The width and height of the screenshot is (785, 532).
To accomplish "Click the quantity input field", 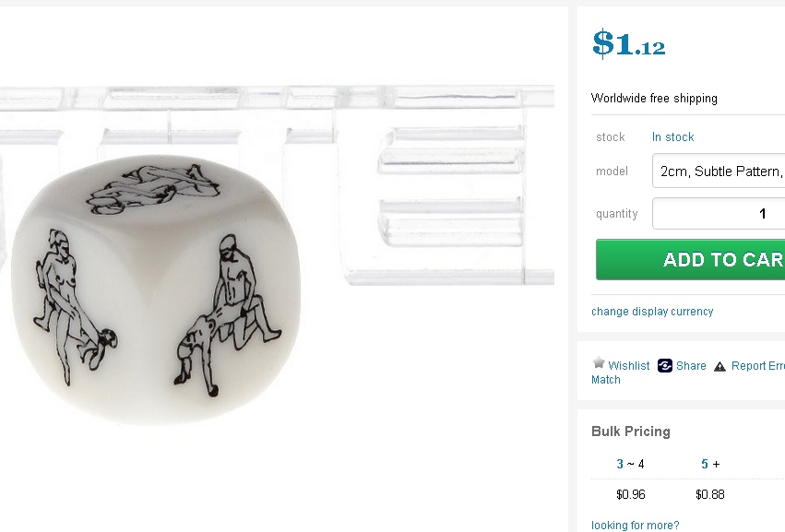I will pos(720,214).
